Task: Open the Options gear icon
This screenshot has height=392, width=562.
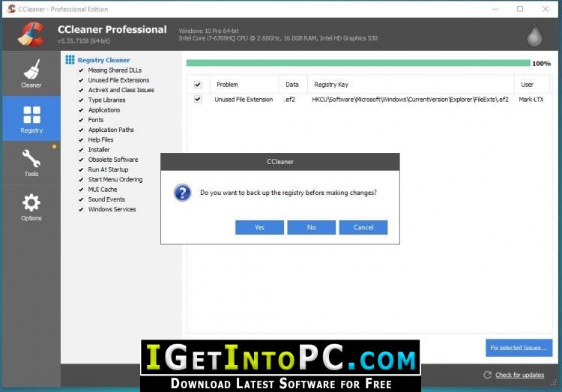Action: point(31,203)
